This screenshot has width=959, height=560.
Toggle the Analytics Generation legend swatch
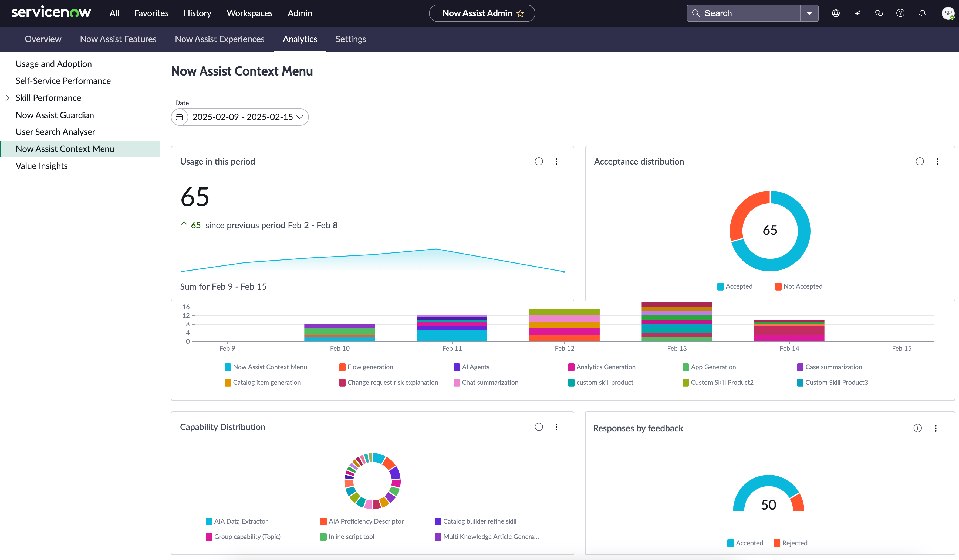pyautogui.click(x=571, y=367)
